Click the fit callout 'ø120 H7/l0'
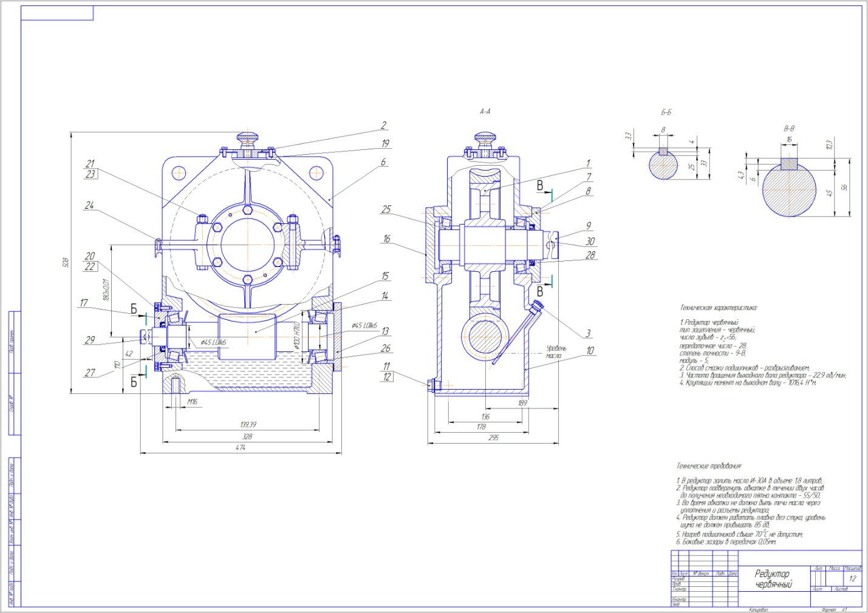868x613 pixels. click(298, 336)
